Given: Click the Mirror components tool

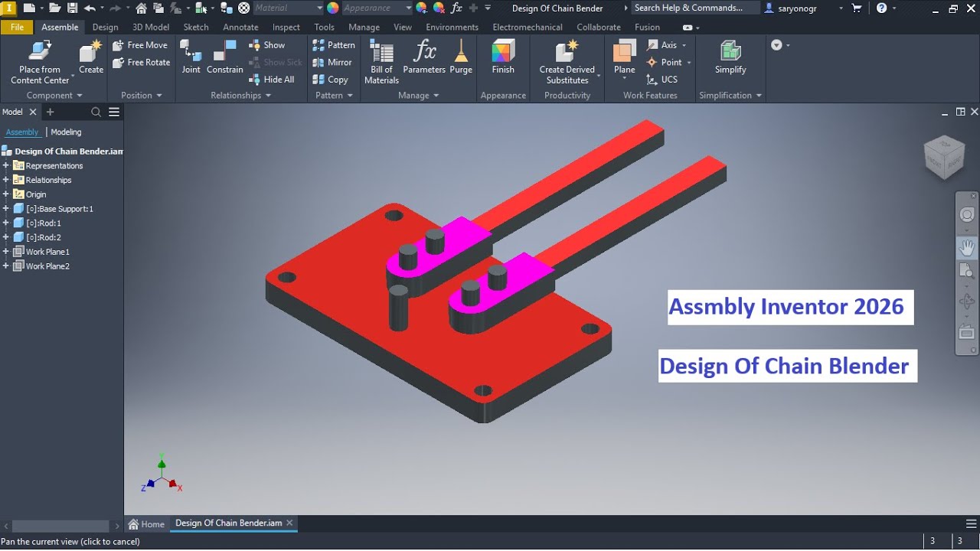Looking at the screenshot, I should pos(332,63).
